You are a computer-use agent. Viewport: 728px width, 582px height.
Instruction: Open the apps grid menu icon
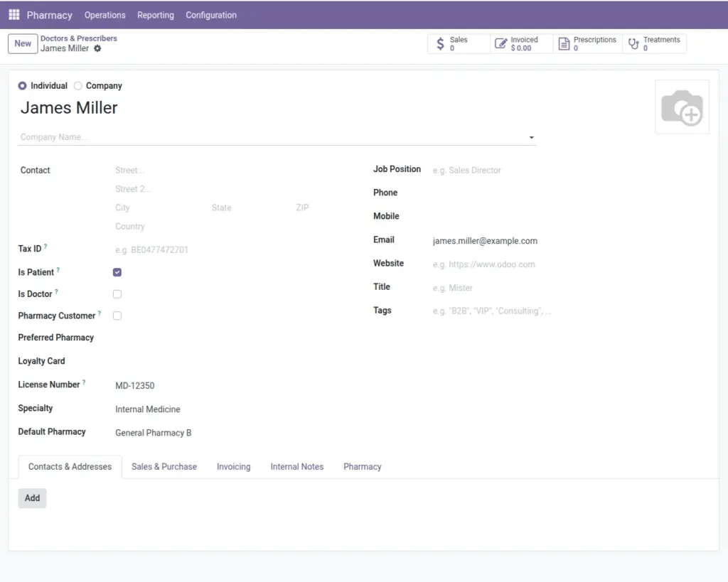[14, 15]
